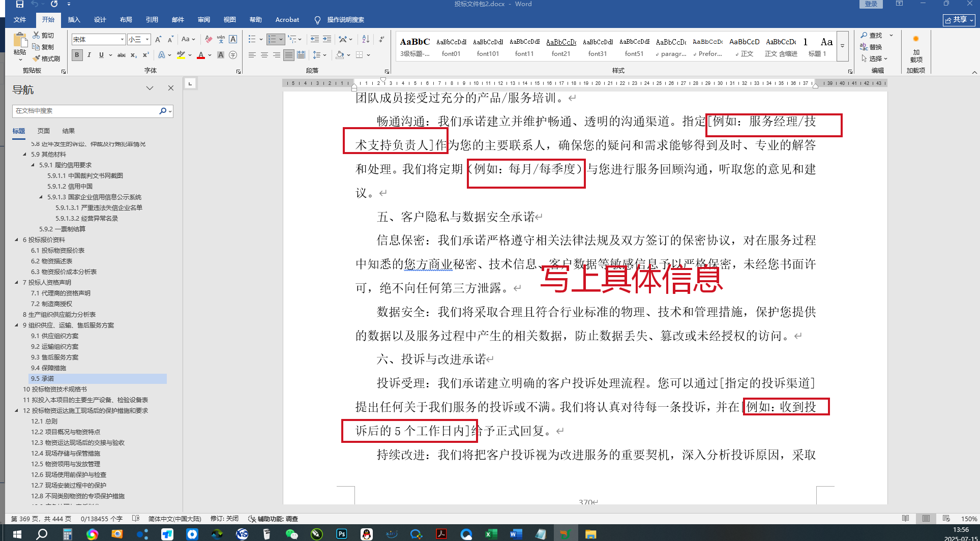Viewport: 980px width, 541px height.
Task: Increase the paragraph indent
Action: [327, 39]
